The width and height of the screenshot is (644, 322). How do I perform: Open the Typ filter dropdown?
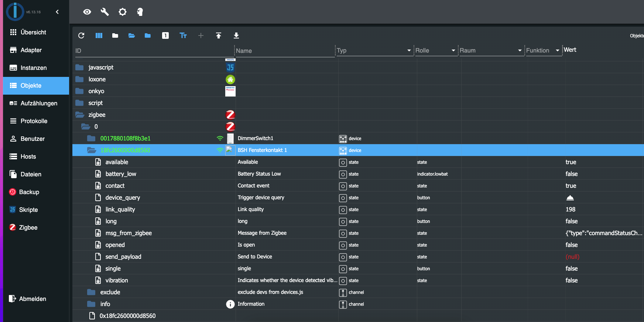[x=409, y=51]
